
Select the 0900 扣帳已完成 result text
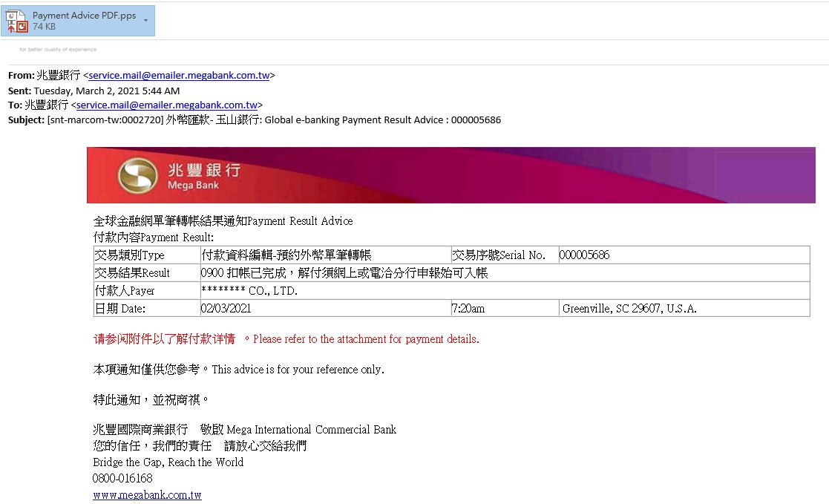[344, 273]
